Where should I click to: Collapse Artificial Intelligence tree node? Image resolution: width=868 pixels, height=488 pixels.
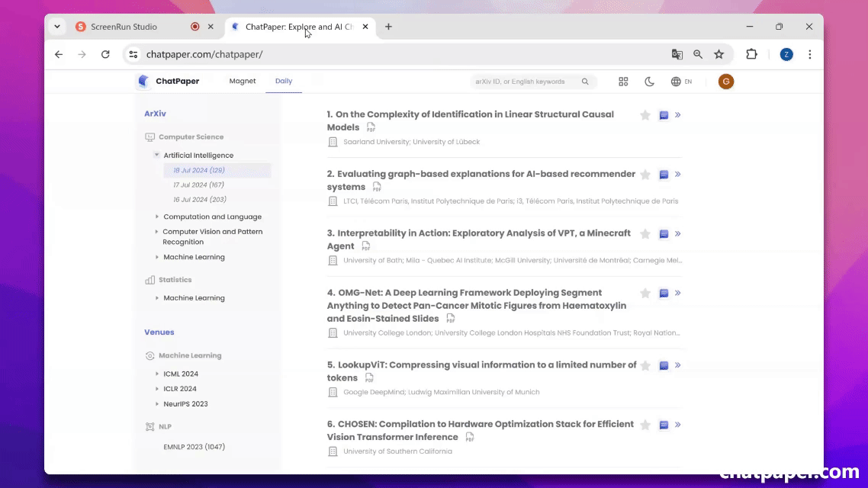tap(157, 156)
